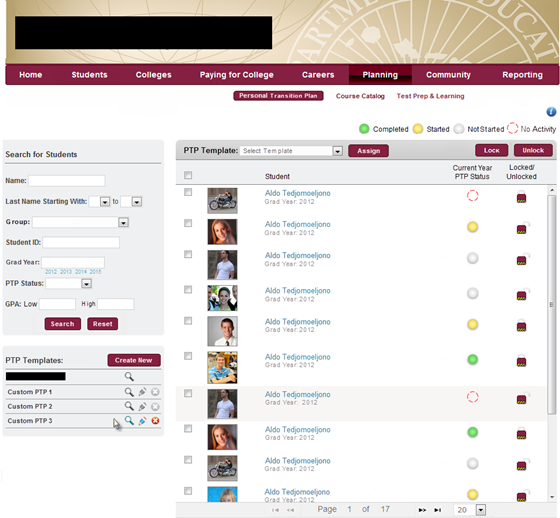560x518 pixels.
Task: Delete Custom PTP 2 with X icon
Action: (155, 407)
